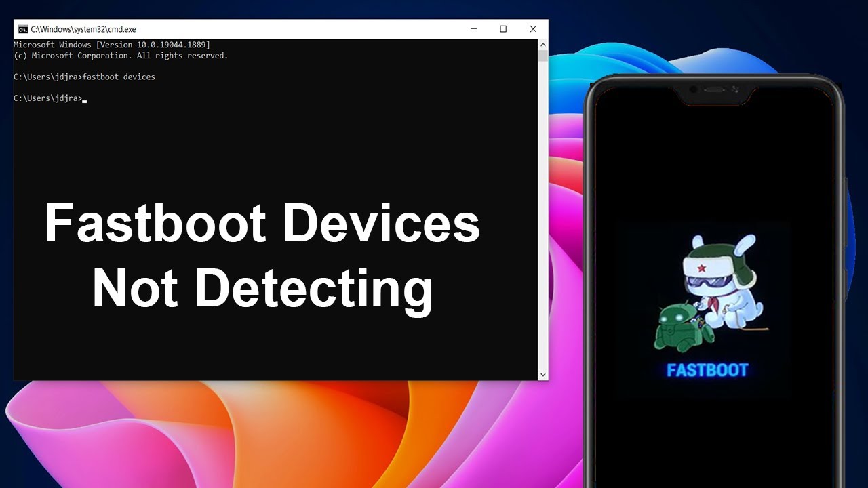Image resolution: width=868 pixels, height=488 pixels.
Task: Click the line "Microsoft Windows [Version 10.0.19044.1889]"
Action: 112,45
